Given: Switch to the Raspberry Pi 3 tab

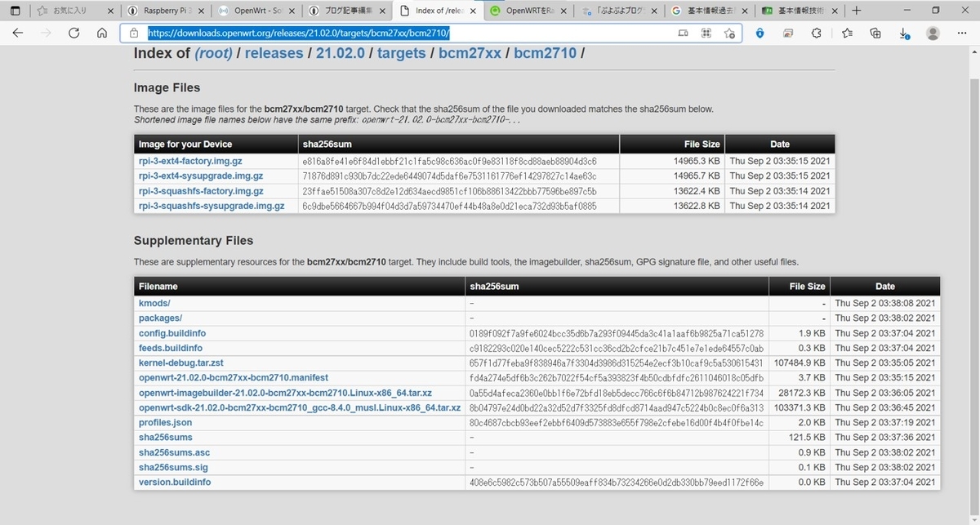Looking at the screenshot, I should pyautogui.click(x=167, y=11).
